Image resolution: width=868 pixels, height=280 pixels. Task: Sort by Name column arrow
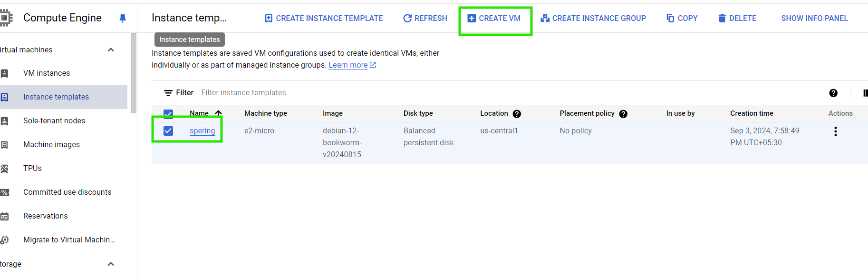218,113
